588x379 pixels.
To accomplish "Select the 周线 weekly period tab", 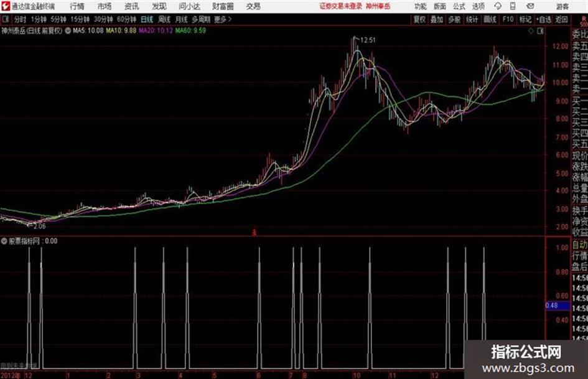I will coord(164,19).
